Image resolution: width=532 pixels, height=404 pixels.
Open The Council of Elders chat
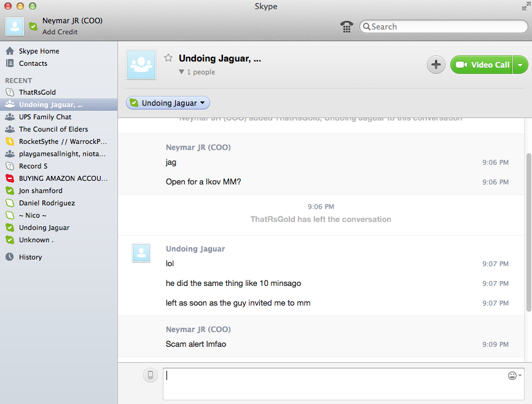[x=59, y=129]
